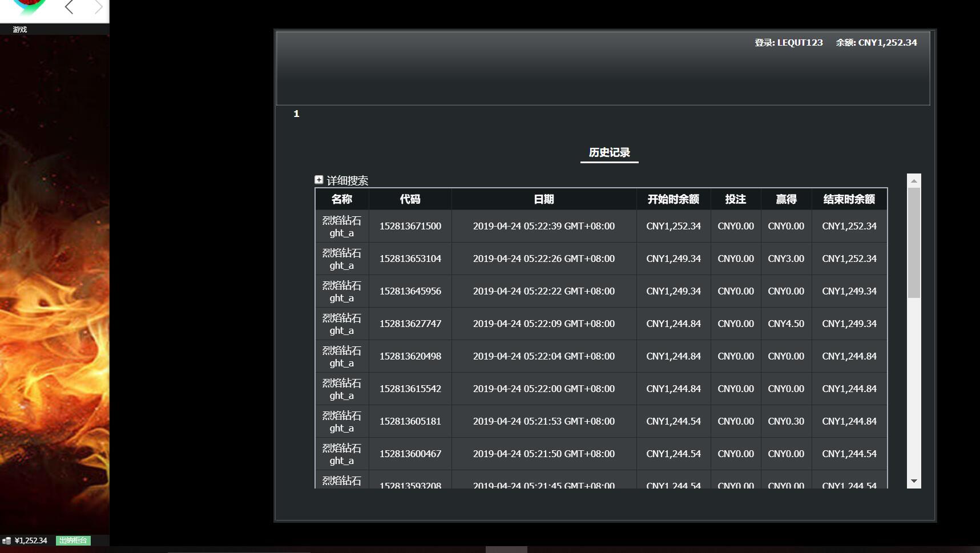Click ending balance CNY1,249.34 in row 152813645956

click(849, 291)
